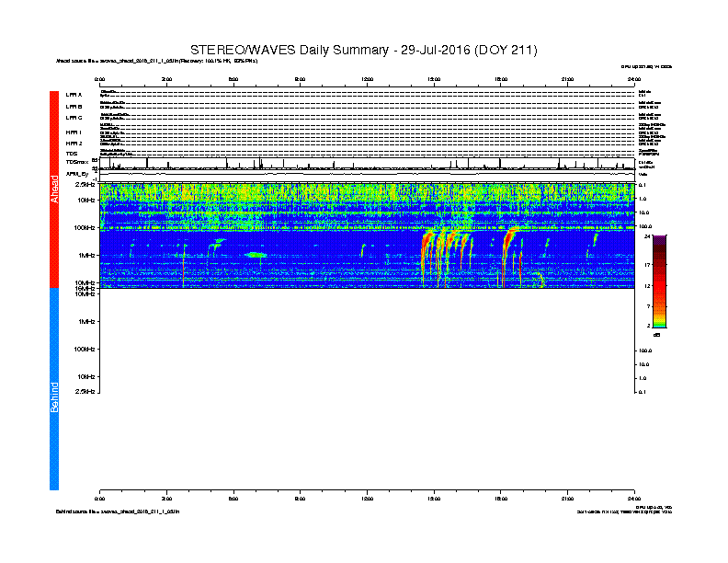
Task: Click the 0.1 right-axis label on the Behind panel
Action: (x=643, y=392)
